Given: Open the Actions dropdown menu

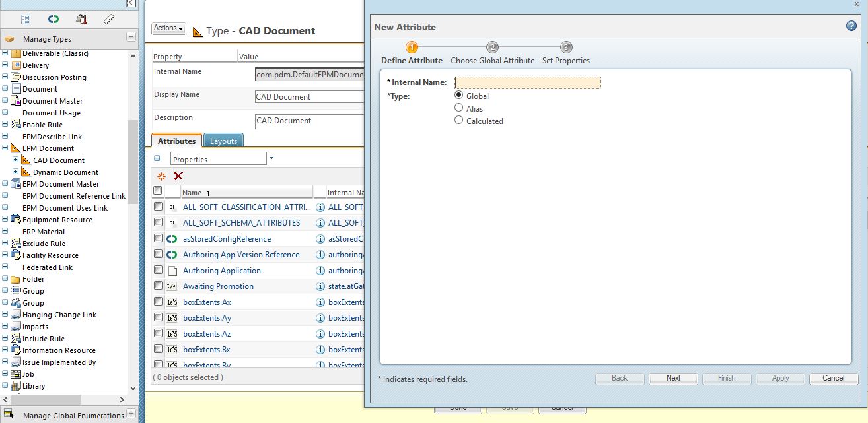Looking at the screenshot, I should pos(168,28).
